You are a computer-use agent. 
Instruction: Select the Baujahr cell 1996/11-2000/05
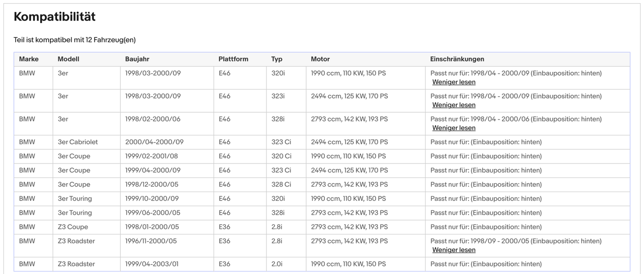click(151, 241)
